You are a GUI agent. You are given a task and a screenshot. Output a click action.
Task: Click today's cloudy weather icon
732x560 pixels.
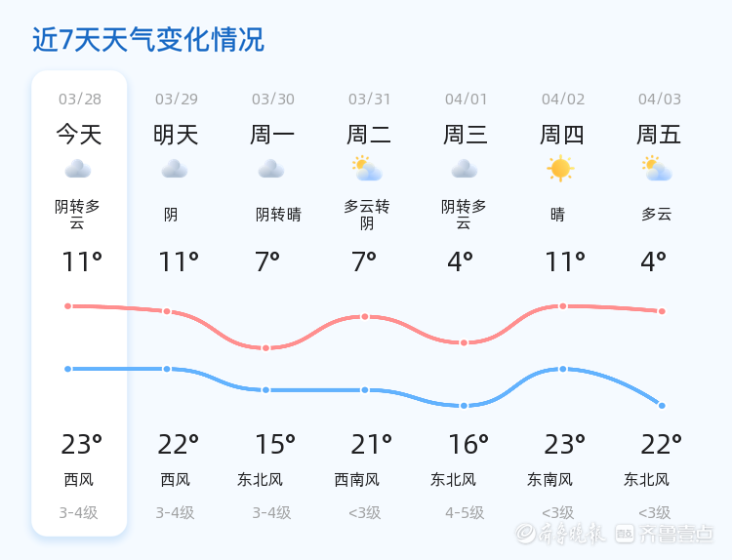coord(78,170)
